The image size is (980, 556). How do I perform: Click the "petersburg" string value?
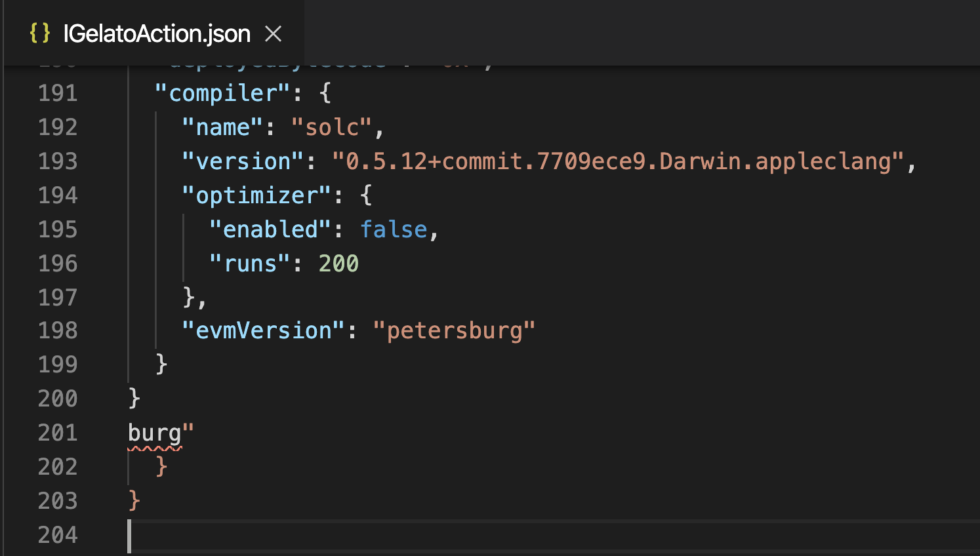coord(454,330)
